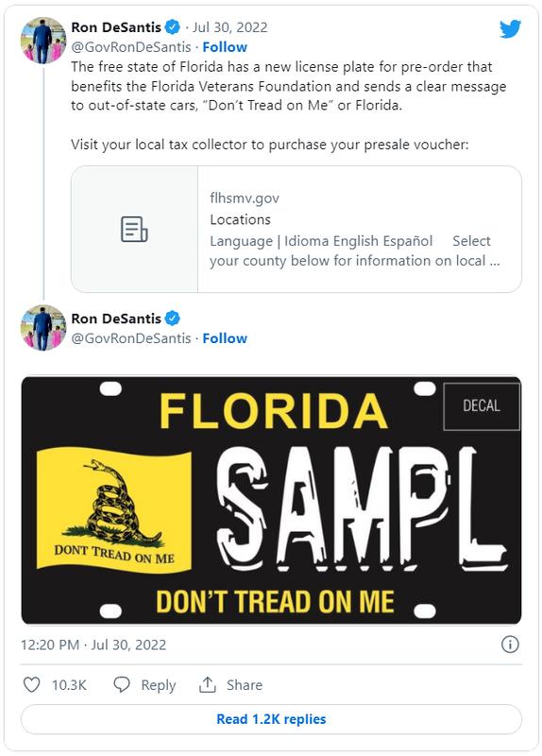Click verified badge on second tweet
This screenshot has height=756, width=542.
173,318
